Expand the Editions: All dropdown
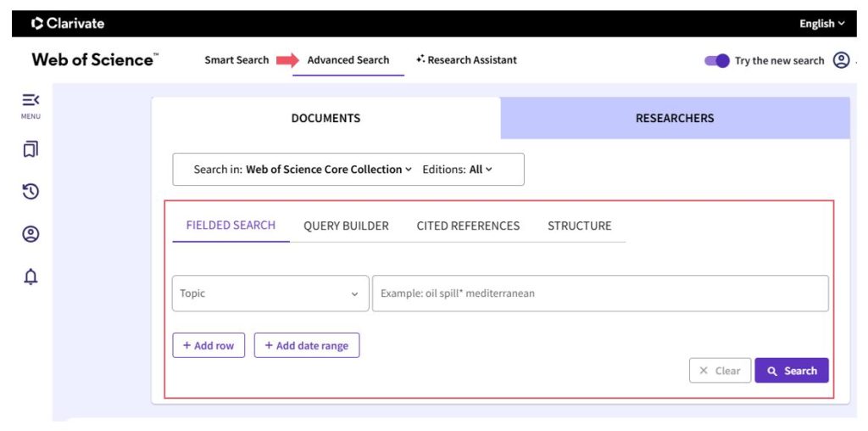 pyautogui.click(x=480, y=169)
